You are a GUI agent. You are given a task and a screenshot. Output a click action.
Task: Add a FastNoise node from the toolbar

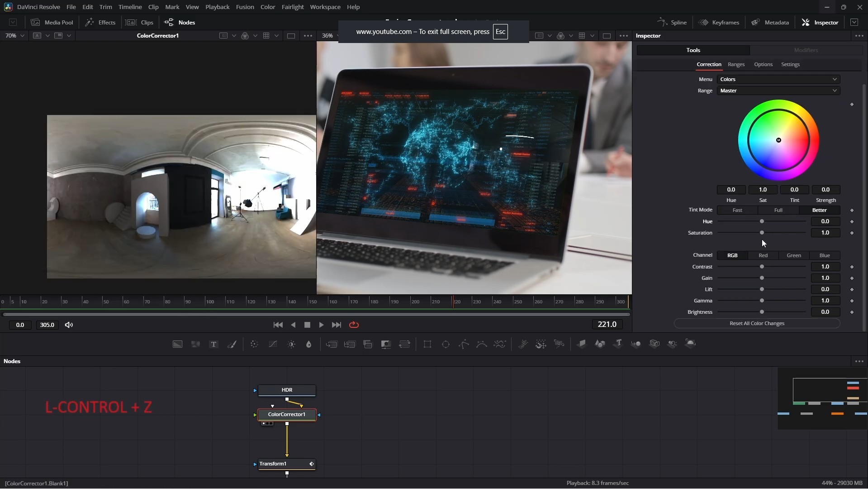[195, 344]
